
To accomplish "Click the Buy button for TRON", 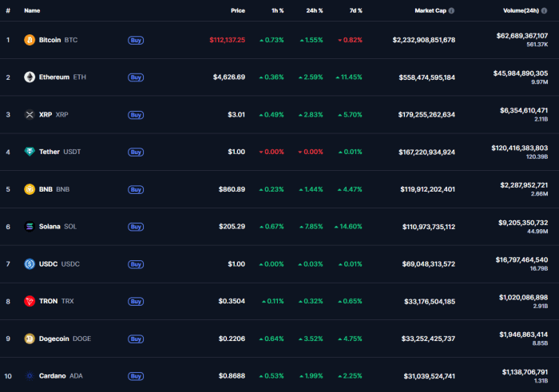I will tap(136, 302).
